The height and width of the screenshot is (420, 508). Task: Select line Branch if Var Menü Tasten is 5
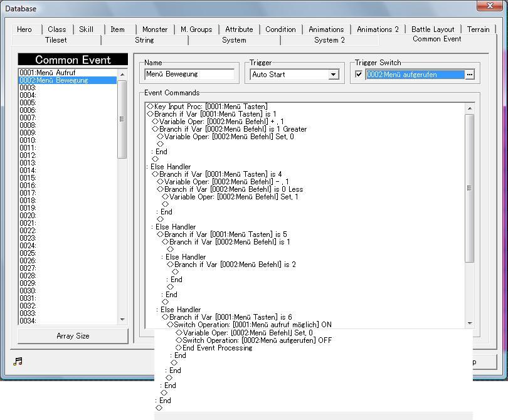point(222,234)
